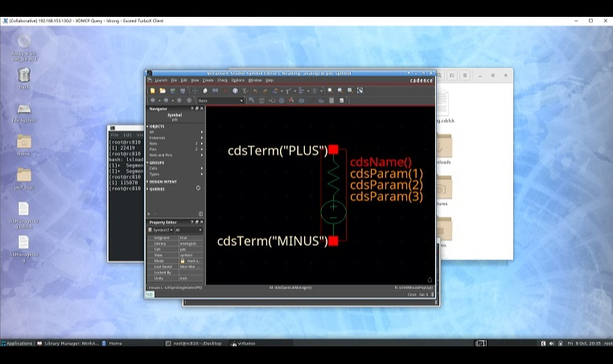This screenshot has height=364, width=613.
Task: Click the Library value analogLib cell
Action: coord(191,243)
